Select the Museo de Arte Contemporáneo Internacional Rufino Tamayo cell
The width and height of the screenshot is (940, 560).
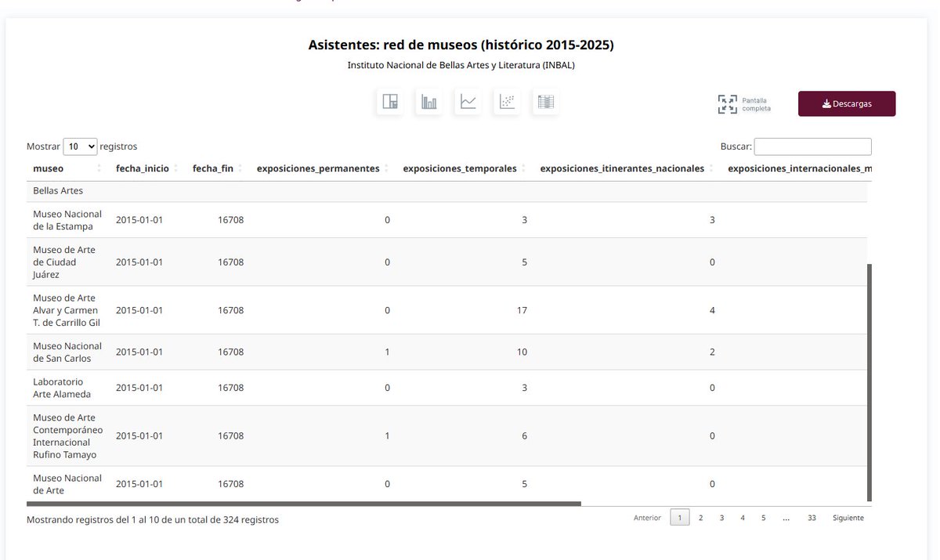point(68,436)
